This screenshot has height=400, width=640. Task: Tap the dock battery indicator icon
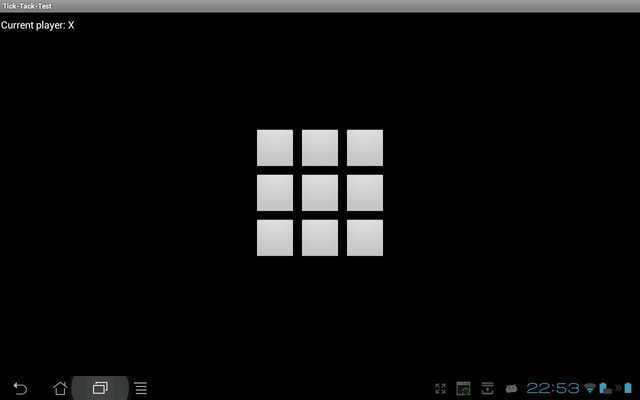(605, 388)
